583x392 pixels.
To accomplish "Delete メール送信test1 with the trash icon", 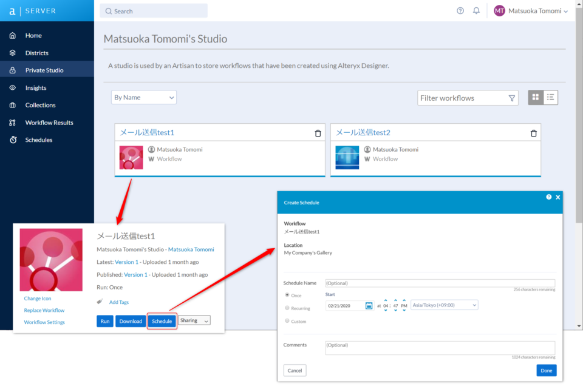I will 318,133.
